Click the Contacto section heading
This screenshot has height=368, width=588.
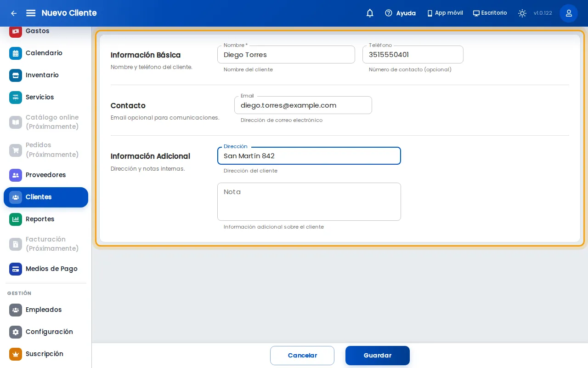tap(128, 106)
